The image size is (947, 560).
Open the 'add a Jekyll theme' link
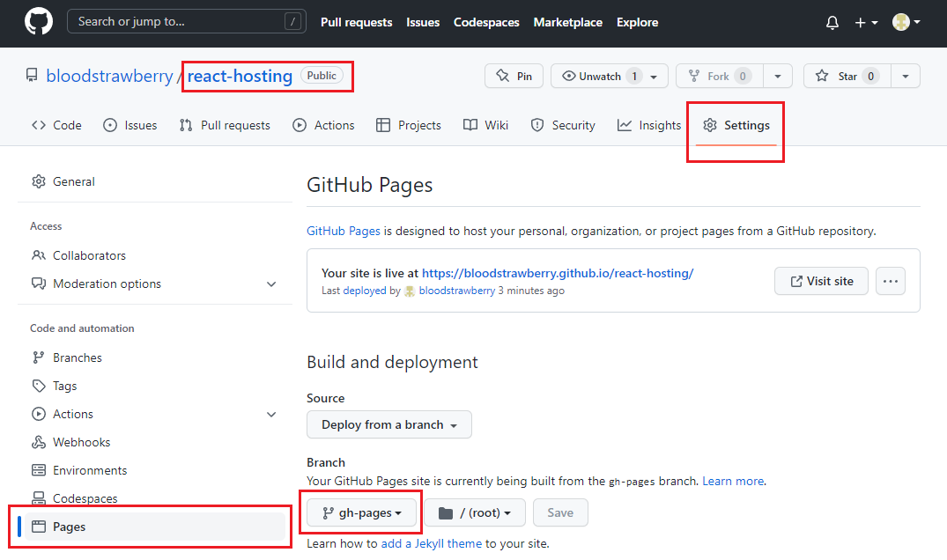tap(432, 543)
